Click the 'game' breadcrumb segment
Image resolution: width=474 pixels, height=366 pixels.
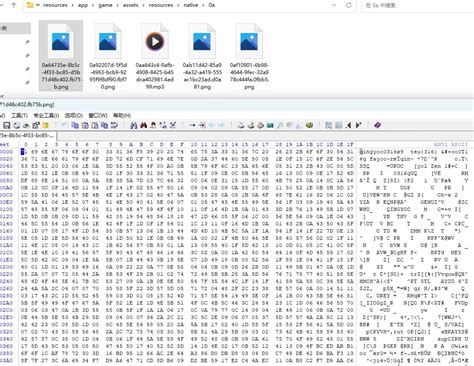pyautogui.click(x=105, y=5)
